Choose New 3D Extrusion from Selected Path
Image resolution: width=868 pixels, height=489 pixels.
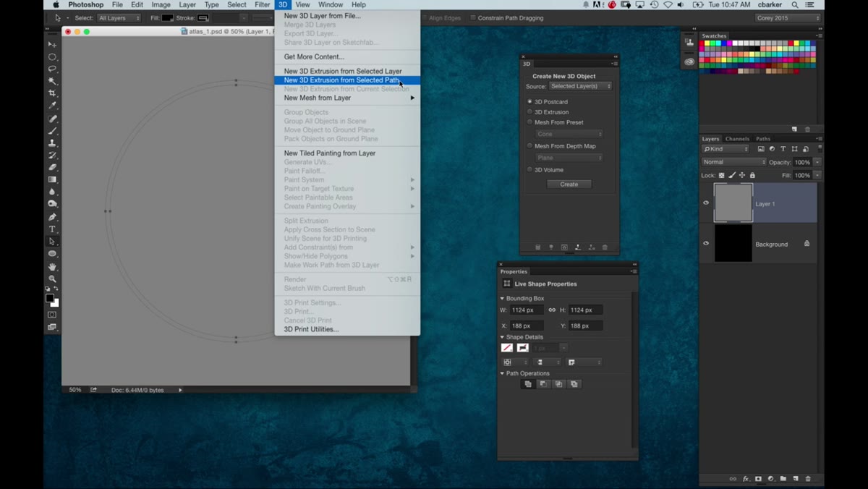tap(347, 80)
